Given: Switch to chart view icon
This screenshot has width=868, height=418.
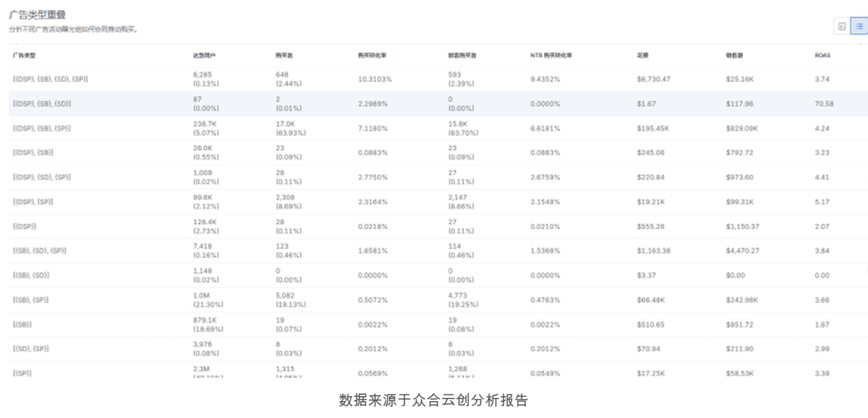Looking at the screenshot, I should coord(841,26).
